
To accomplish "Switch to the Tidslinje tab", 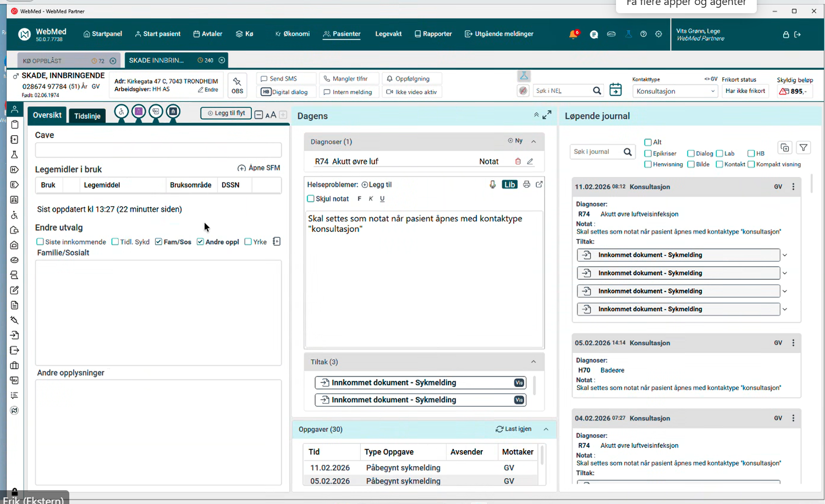I will (x=87, y=115).
